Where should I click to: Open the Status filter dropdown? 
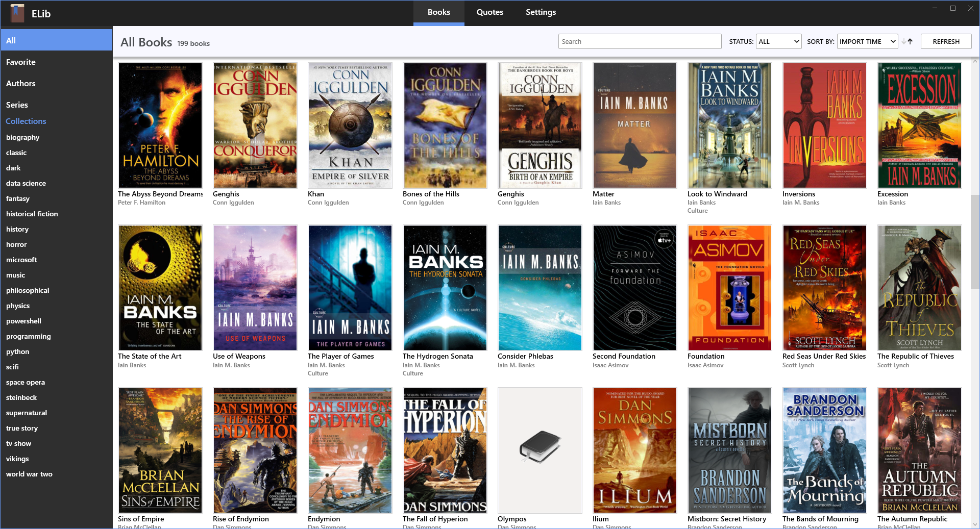pos(778,42)
